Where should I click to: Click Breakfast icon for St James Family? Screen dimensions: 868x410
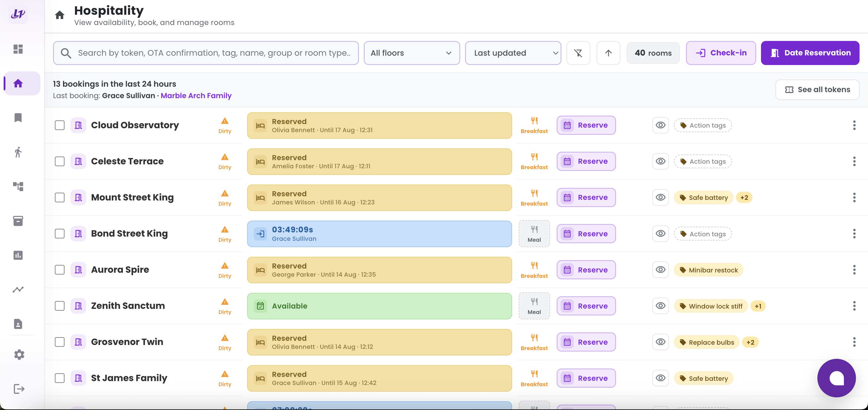pos(534,378)
